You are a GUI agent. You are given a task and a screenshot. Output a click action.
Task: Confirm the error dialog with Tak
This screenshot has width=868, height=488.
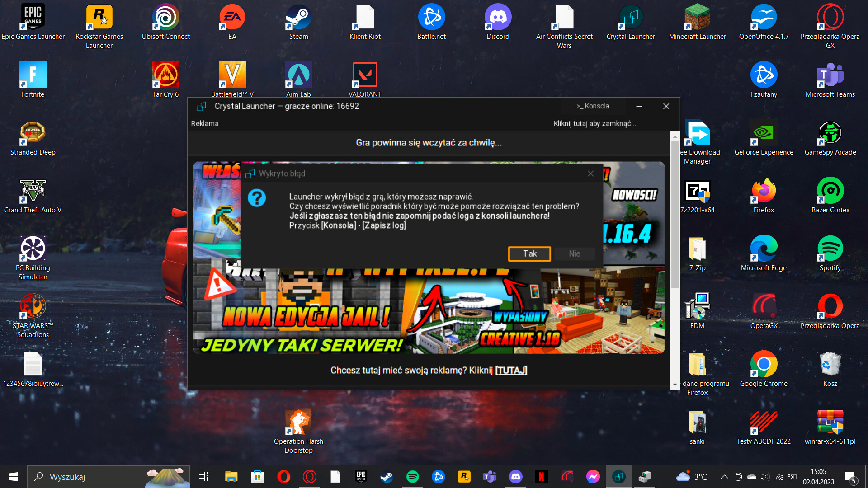point(529,254)
